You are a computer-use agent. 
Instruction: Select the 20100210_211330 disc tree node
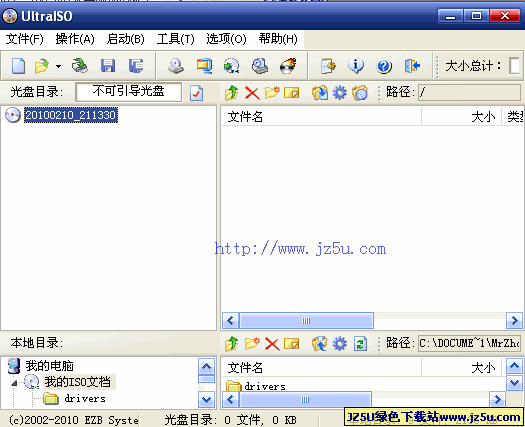click(71, 115)
